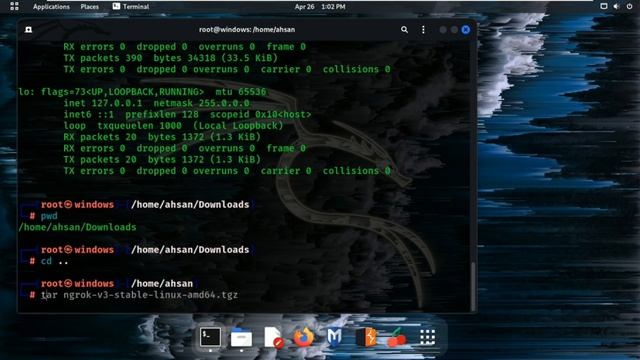Click 'RX packets 20 bytes 1372' line
This screenshot has height=360, width=640.
pos(162,137)
